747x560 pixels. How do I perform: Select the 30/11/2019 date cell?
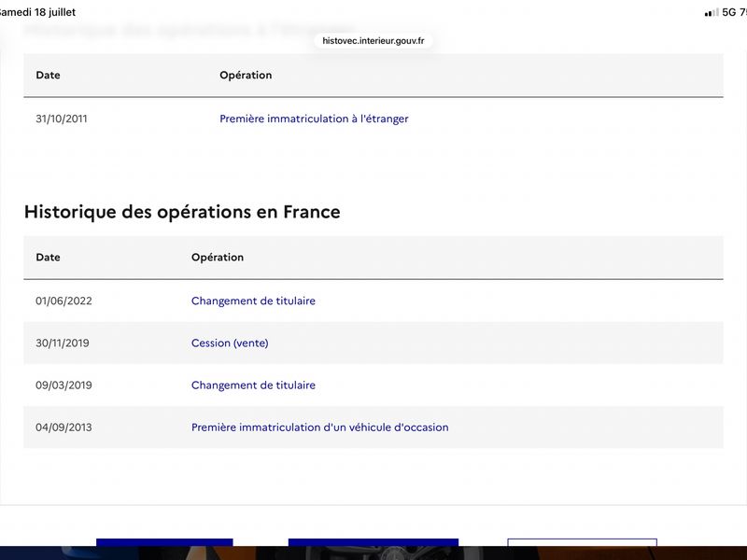coord(63,343)
